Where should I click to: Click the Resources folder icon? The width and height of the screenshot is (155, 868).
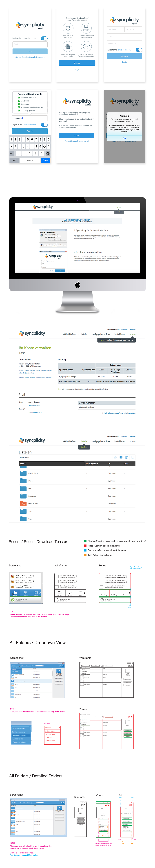(23, 496)
